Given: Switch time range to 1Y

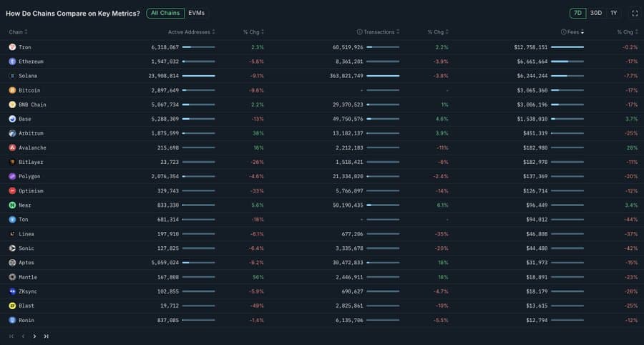Looking at the screenshot, I should click(x=613, y=13).
